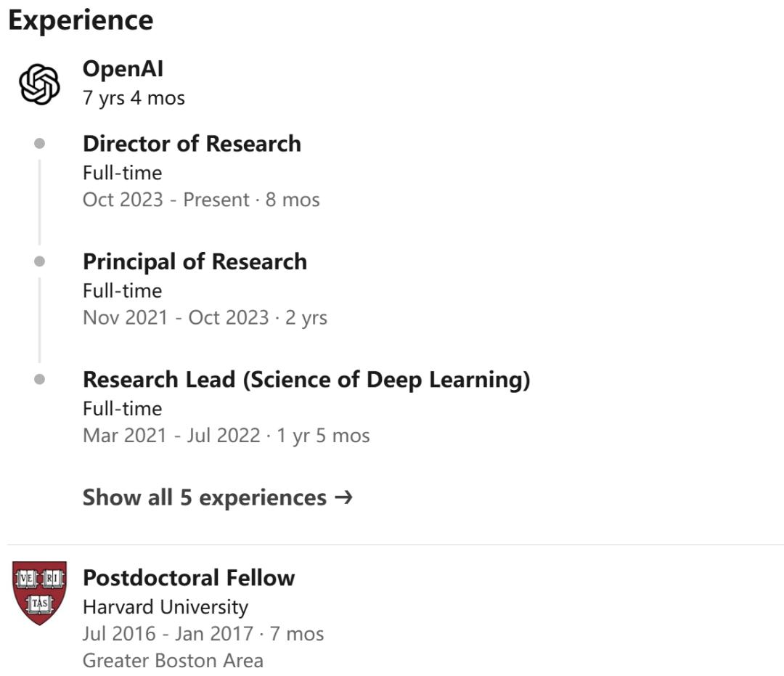Click the timeline dot beside Research Lead

tap(40, 379)
